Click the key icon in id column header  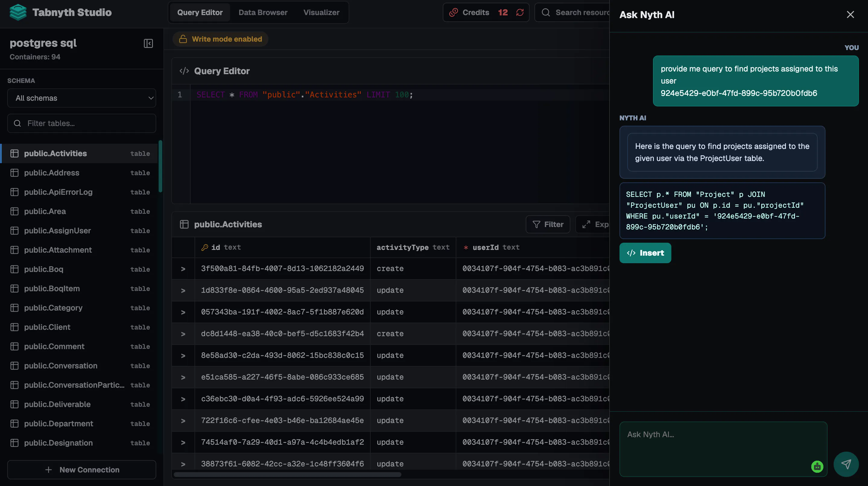coord(204,248)
